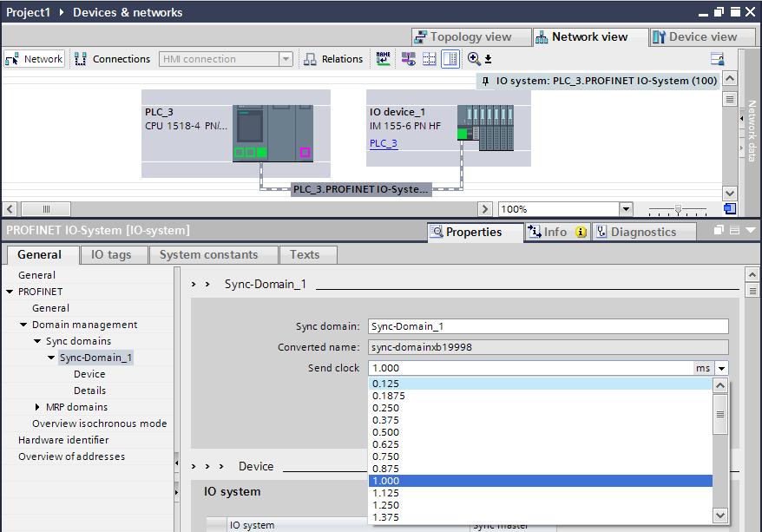
Task: Click the float inspector window icon
Action: (719, 230)
